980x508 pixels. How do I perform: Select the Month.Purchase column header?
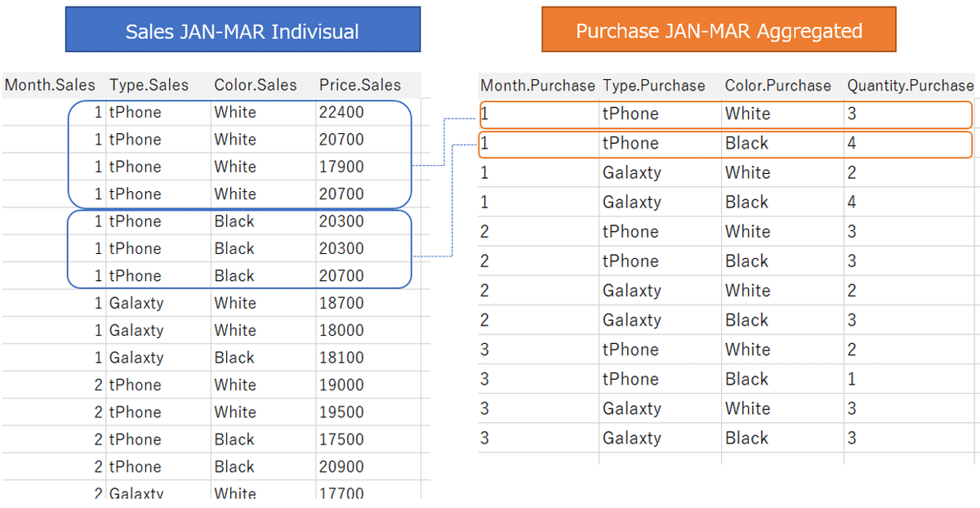tap(537, 86)
